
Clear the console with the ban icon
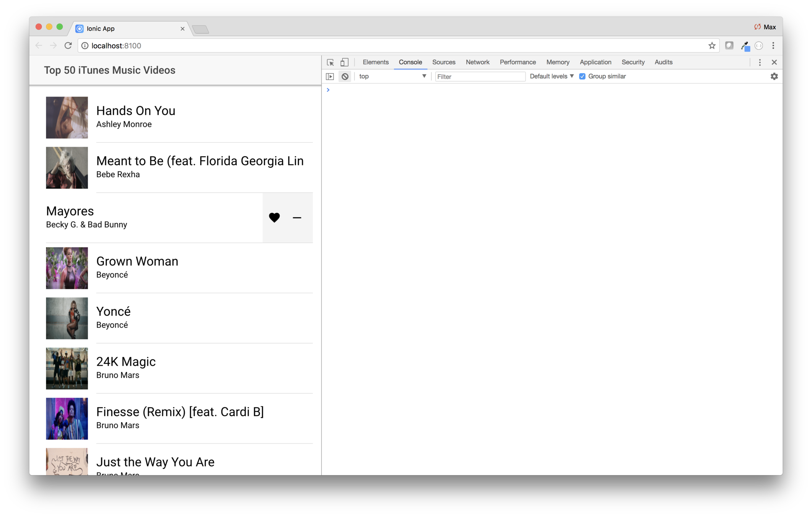click(x=345, y=77)
